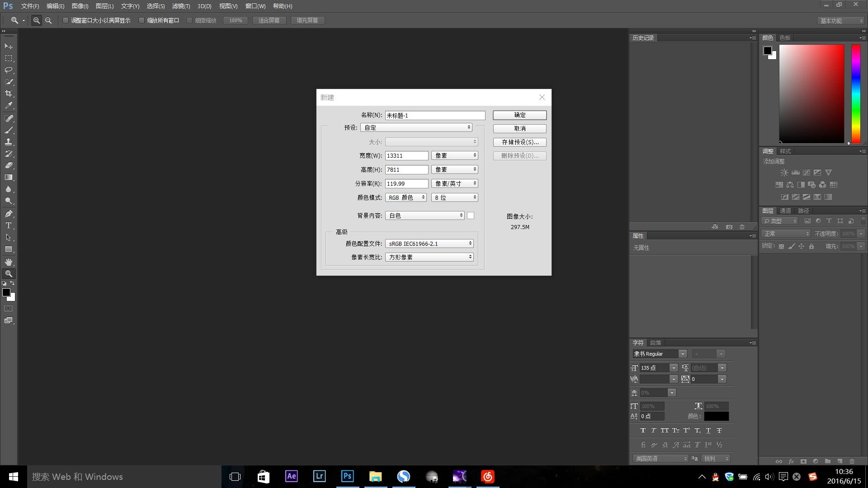The width and height of the screenshot is (868, 488).
Task: Open the 图像(I) menu
Action: [80, 6]
